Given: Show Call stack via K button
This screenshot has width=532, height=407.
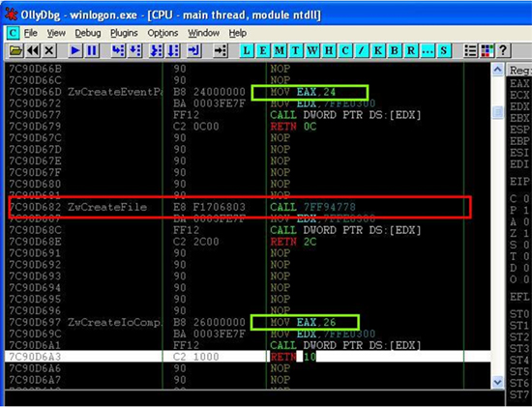Looking at the screenshot, I should (378, 51).
